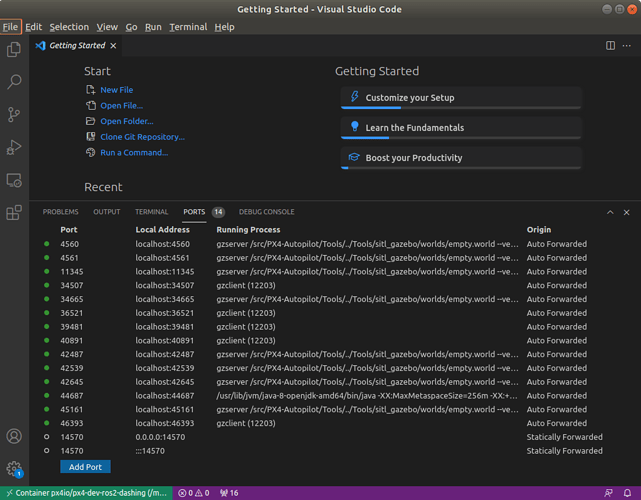Click the New File link
Image resolution: width=641 pixels, height=500 pixels.
[117, 90]
